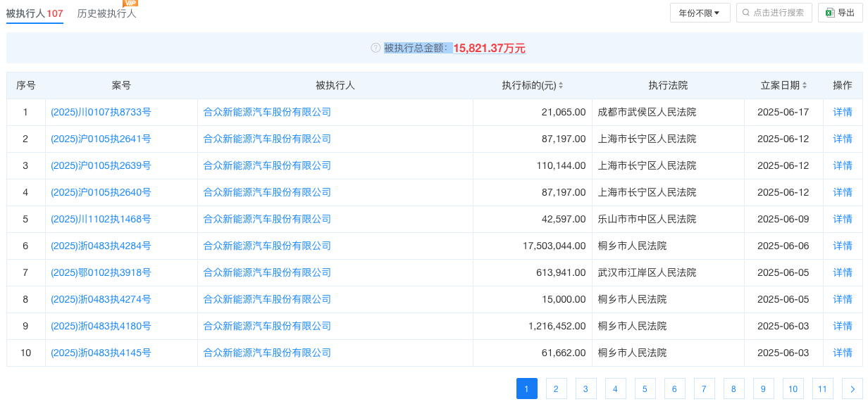868x404 pixels.
Task: Click the question mark help icon
Action: (376, 48)
